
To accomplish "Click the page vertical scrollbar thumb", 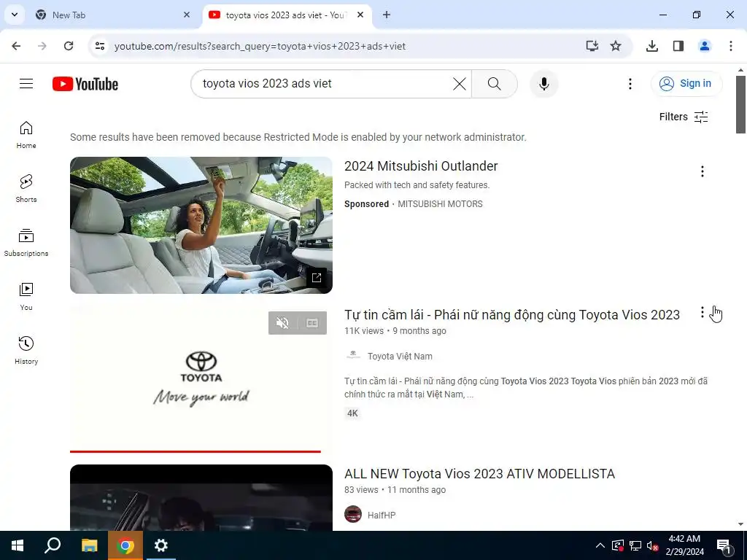I will tap(741, 104).
